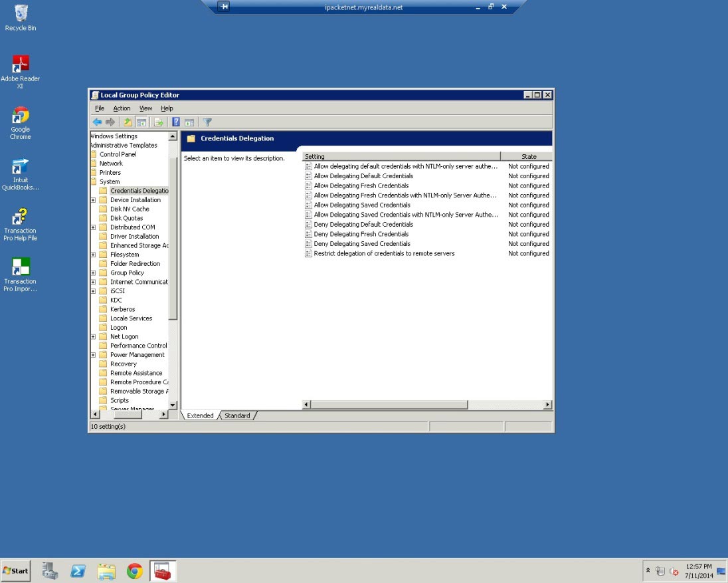Open the Google Chrome desktop shortcut
This screenshot has height=583, width=728.
20,123
